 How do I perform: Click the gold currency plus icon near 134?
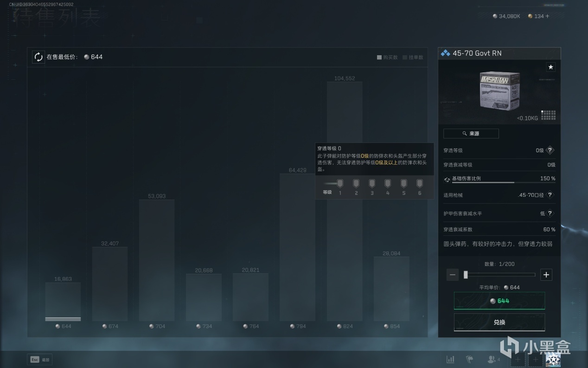[547, 16]
